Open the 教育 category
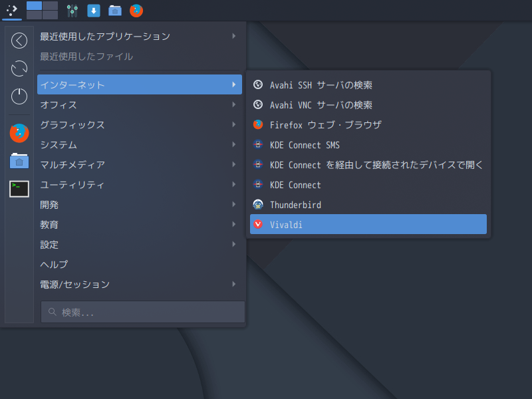532x399 pixels. 140,224
